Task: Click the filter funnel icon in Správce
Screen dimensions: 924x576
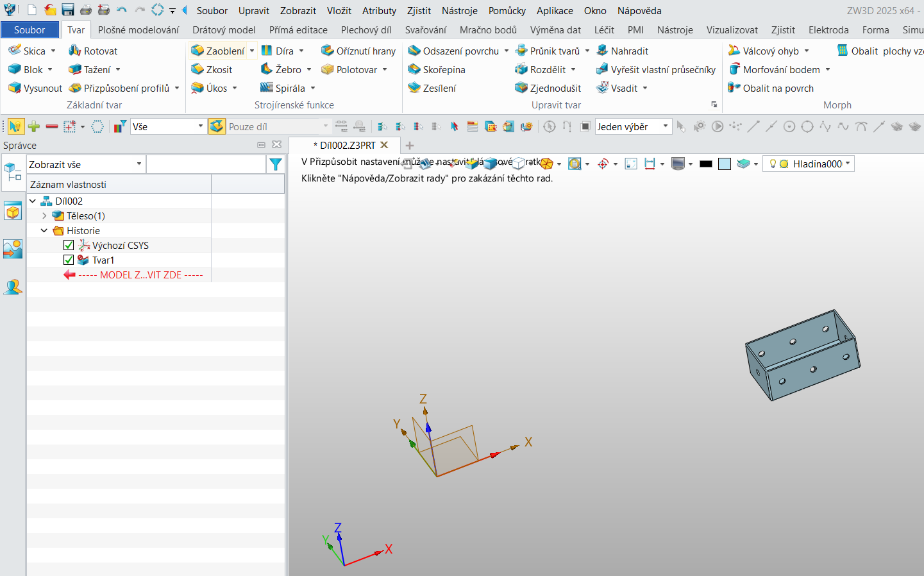Action: pyautogui.click(x=276, y=164)
